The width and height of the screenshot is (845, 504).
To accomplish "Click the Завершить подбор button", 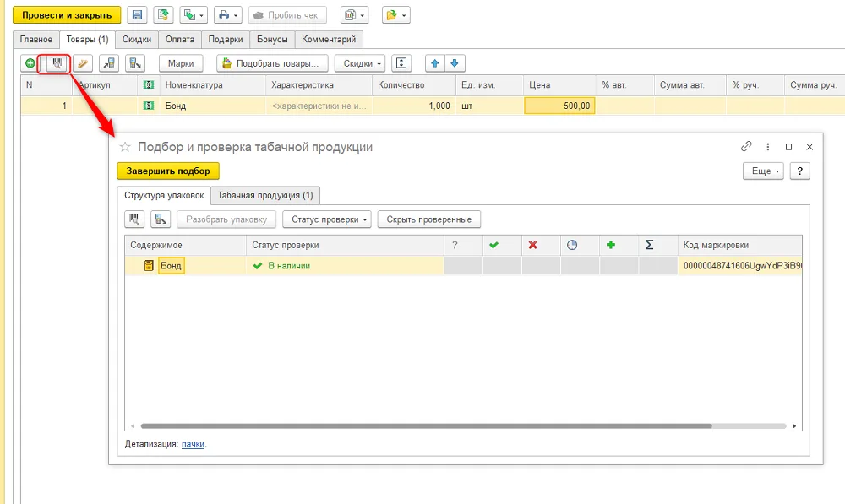I will (168, 171).
